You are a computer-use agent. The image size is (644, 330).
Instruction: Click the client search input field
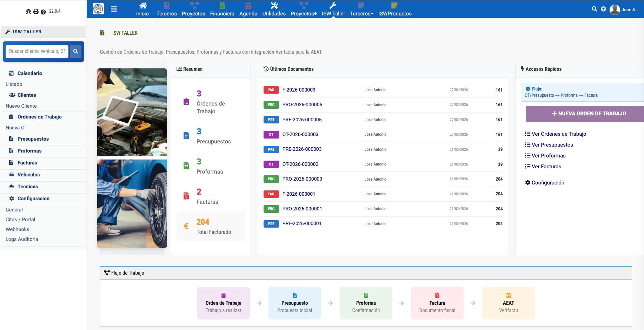37,51
